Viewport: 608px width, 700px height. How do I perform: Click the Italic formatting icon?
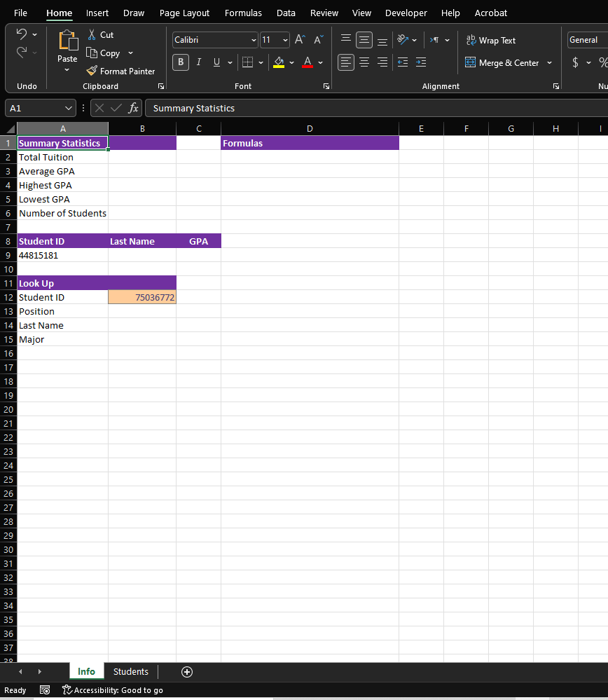(198, 62)
